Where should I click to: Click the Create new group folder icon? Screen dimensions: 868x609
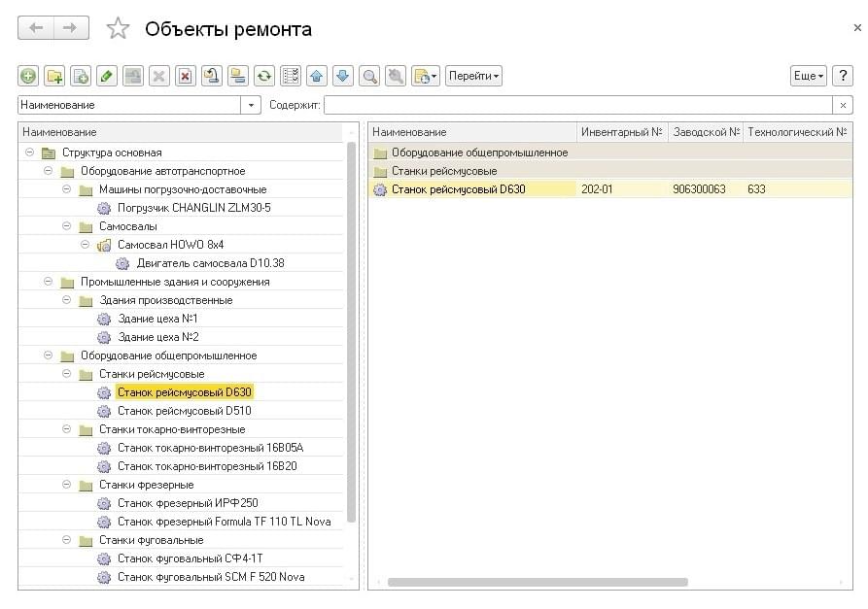coord(54,76)
